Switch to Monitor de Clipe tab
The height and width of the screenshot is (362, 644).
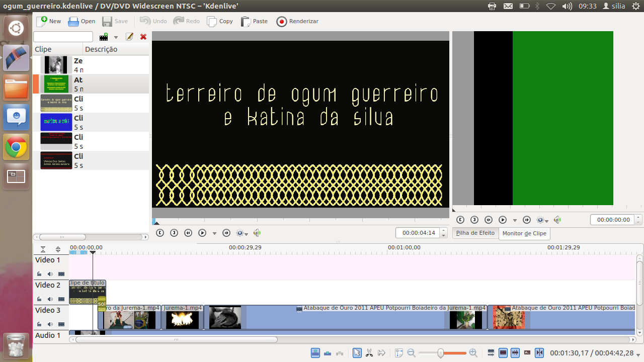[x=524, y=233]
